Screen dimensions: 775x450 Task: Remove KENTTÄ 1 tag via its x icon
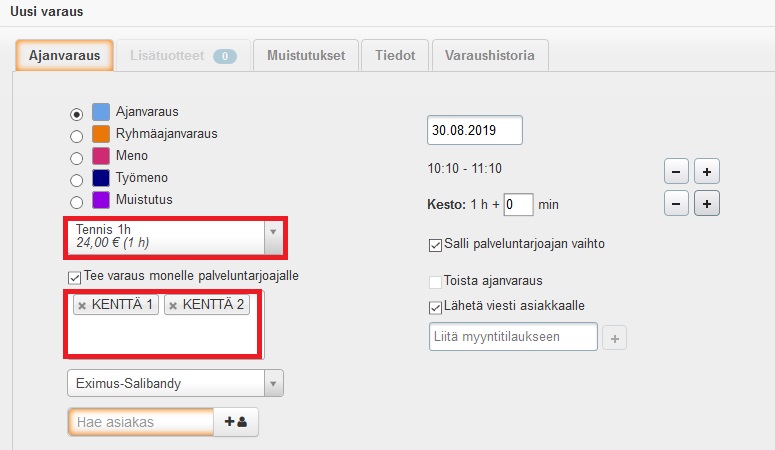[x=82, y=306]
